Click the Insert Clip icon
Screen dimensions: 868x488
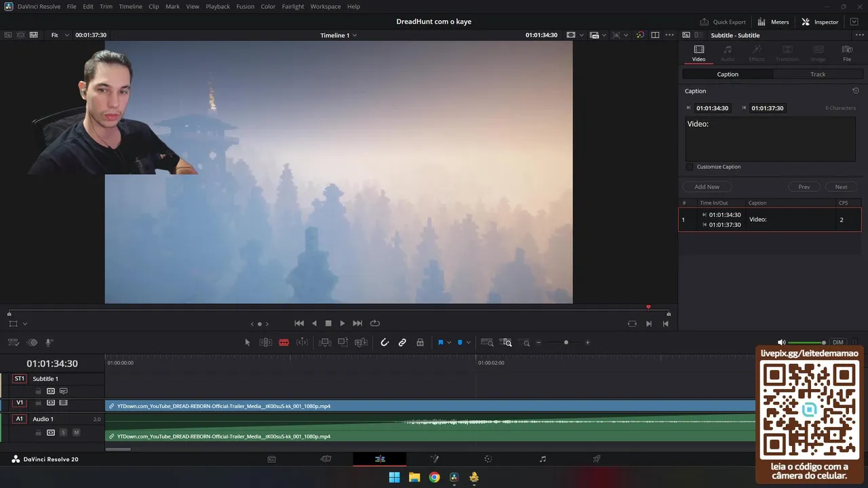325,342
